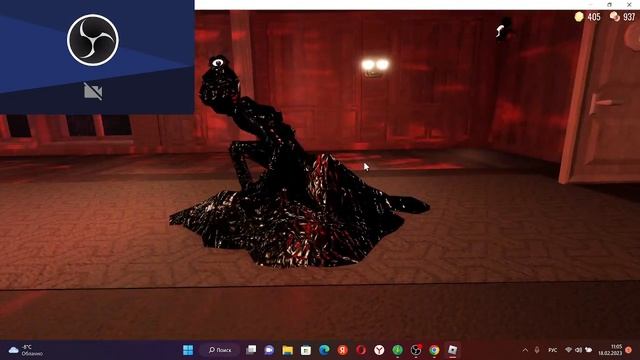Switch to OBS Studio in the taskbar
This screenshot has width=640, height=360.
[x=416, y=350]
